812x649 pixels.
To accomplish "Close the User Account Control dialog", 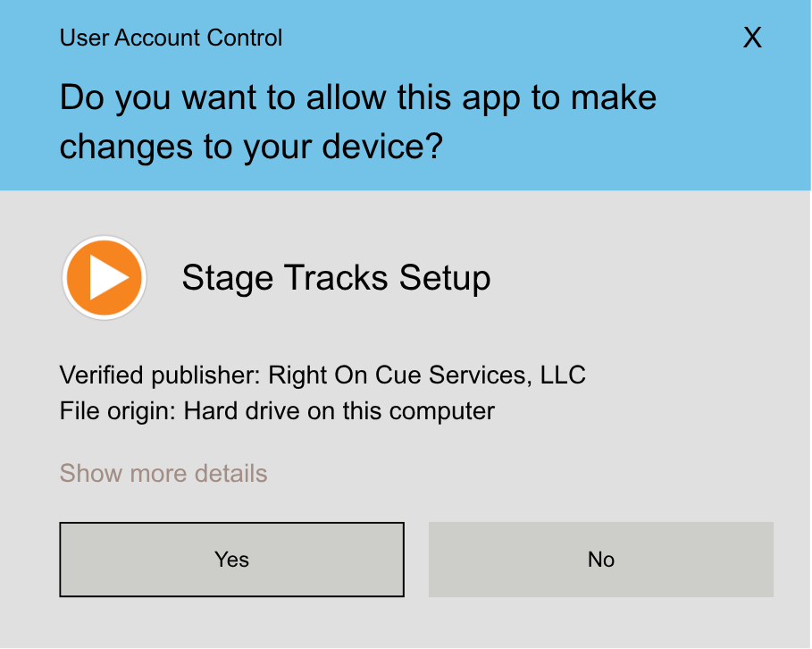I will click(752, 38).
